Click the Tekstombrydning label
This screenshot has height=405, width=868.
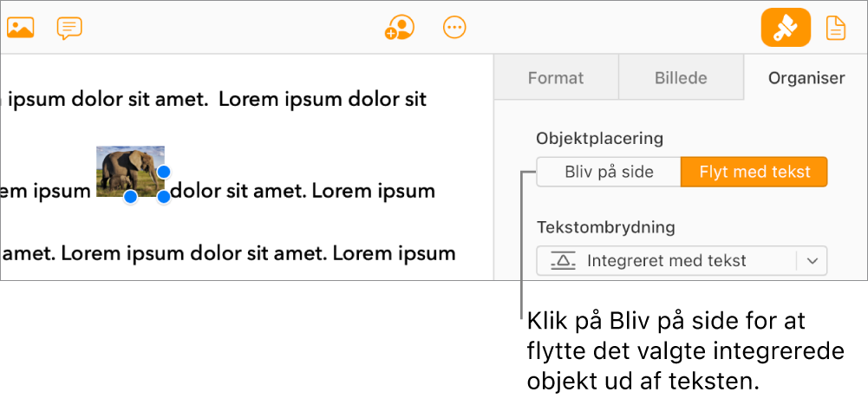(606, 227)
